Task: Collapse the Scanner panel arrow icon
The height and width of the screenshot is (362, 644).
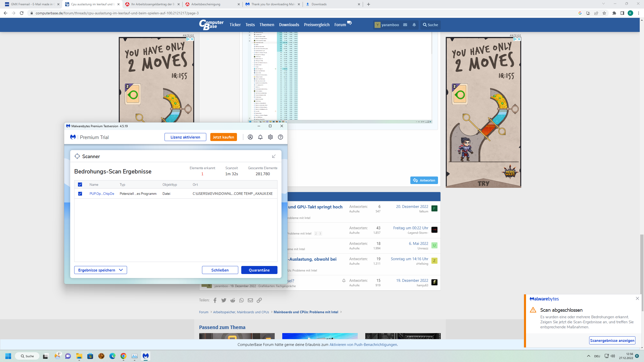Action: (x=274, y=156)
